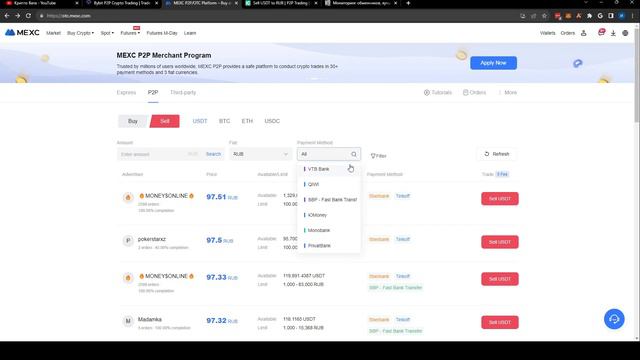Image resolution: width=640 pixels, height=360 pixels.
Task: Click the browser address bar
Action: pos(278,16)
